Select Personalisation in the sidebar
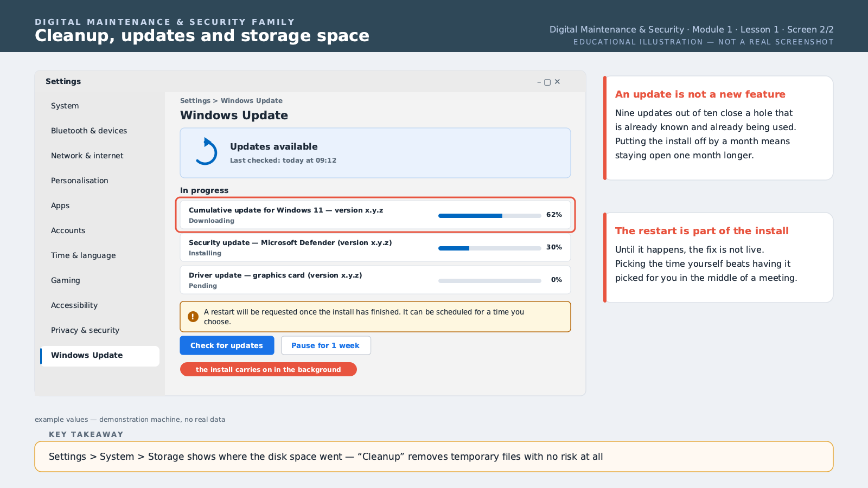868x488 pixels. [100, 181]
